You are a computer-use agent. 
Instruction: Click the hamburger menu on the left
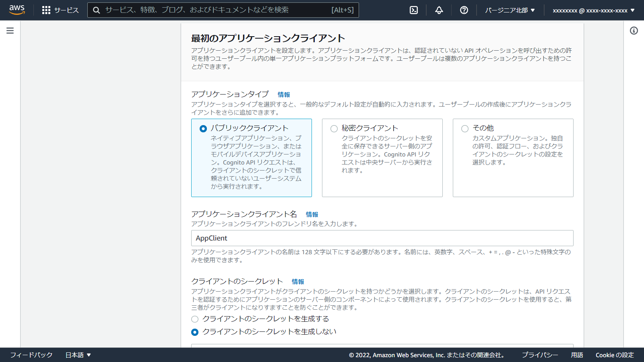click(x=10, y=30)
